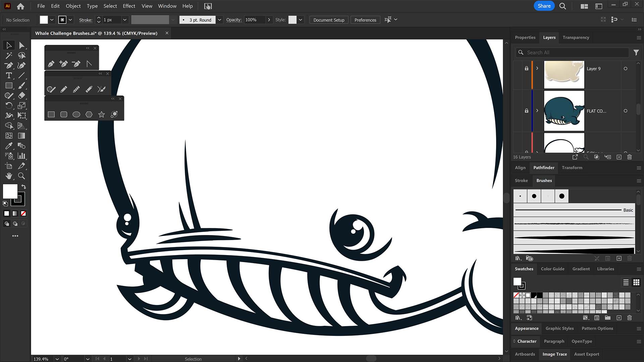Select the Direct Selection tool
Screen dimensions: 644x362
[21, 45]
